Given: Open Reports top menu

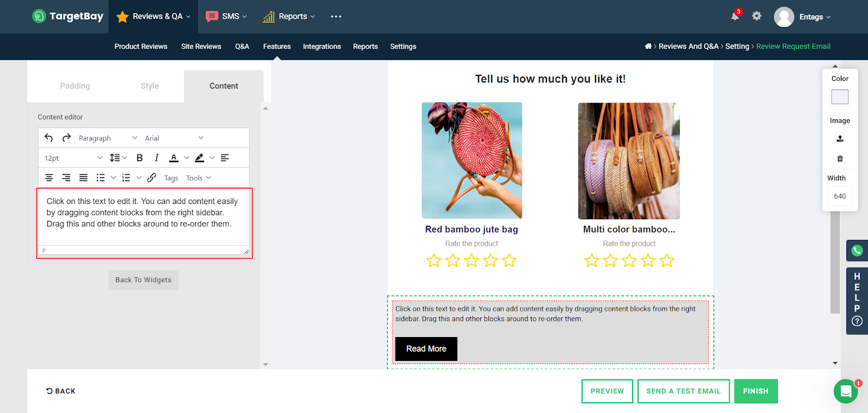Looking at the screenshot, I should (x=289, y=16).
